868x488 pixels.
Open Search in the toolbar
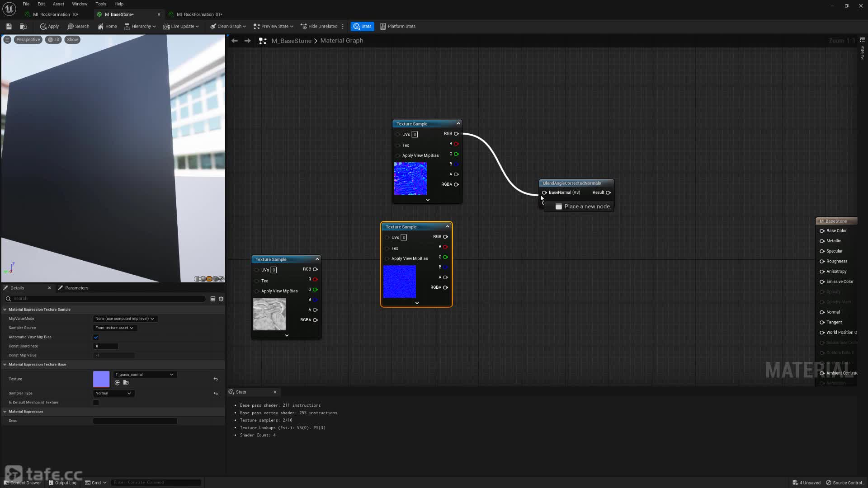click(78, 26)
